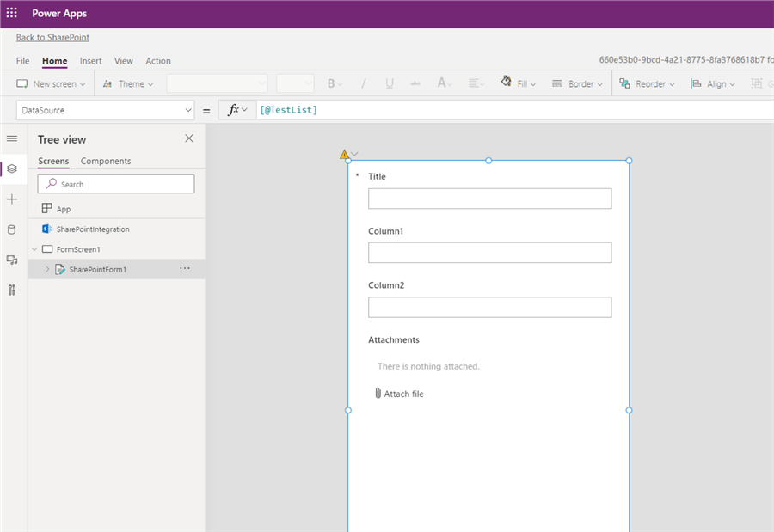Image resolution: width=774 pixels, height=532 pixels.
Task: Click the Attach file link
Action: 404,394
